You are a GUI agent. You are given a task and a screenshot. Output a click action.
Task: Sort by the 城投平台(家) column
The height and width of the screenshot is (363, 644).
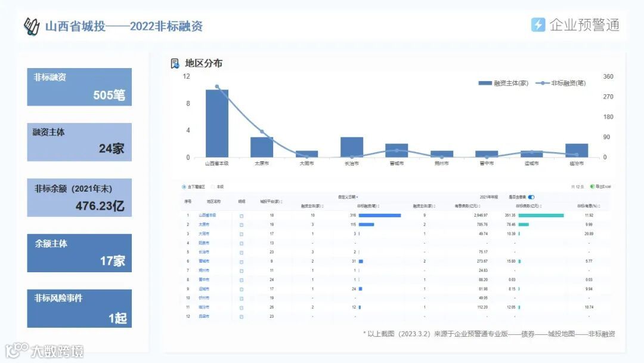271,201
